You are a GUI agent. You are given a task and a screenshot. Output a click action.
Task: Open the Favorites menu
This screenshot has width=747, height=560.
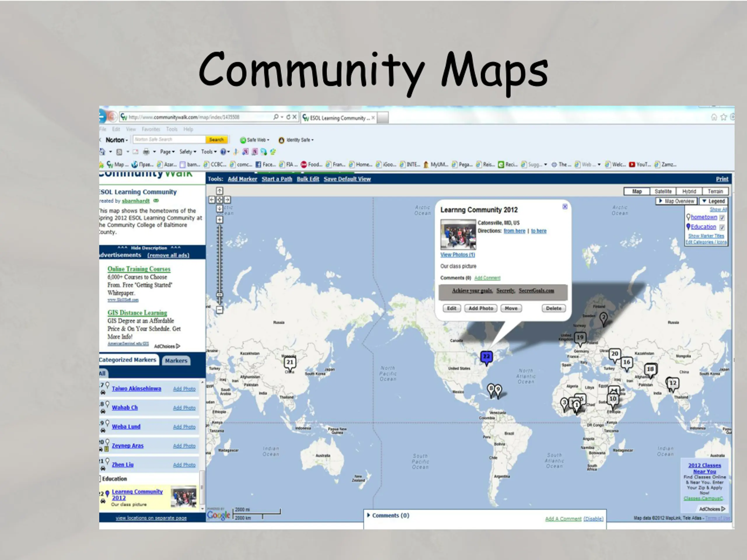[151, 129]
